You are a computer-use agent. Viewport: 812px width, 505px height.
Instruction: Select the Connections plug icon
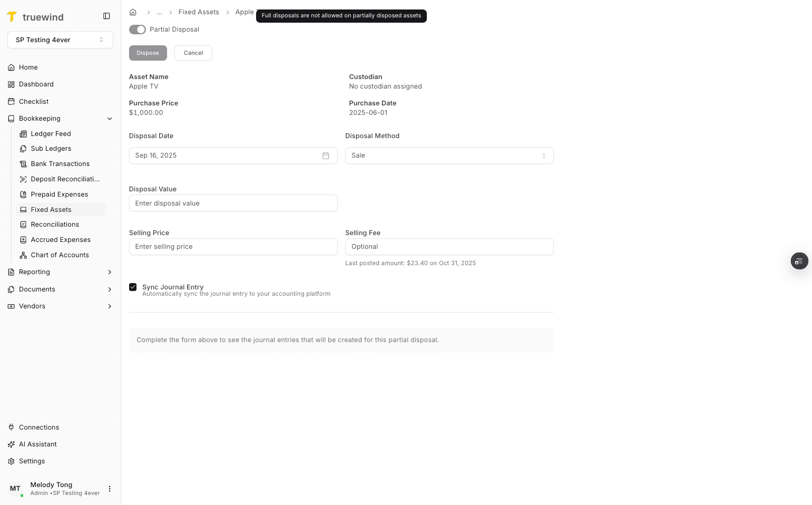[x=11, y=427]
